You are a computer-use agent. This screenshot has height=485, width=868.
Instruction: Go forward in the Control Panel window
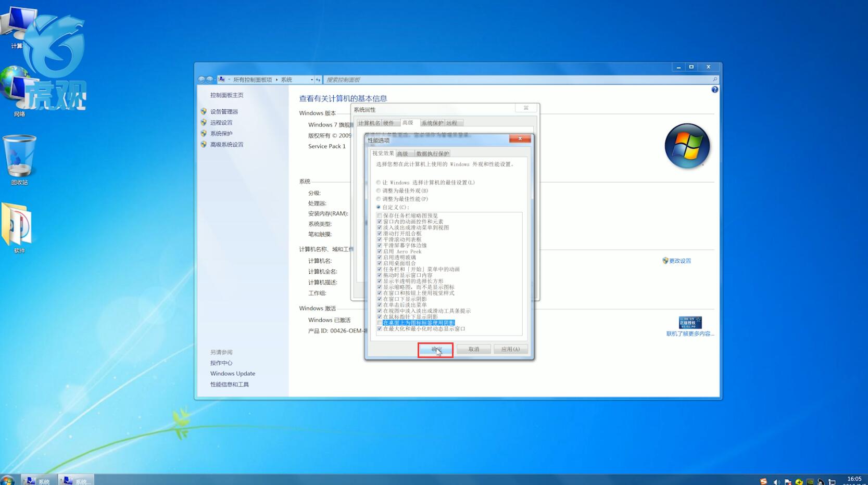(210, 80)
